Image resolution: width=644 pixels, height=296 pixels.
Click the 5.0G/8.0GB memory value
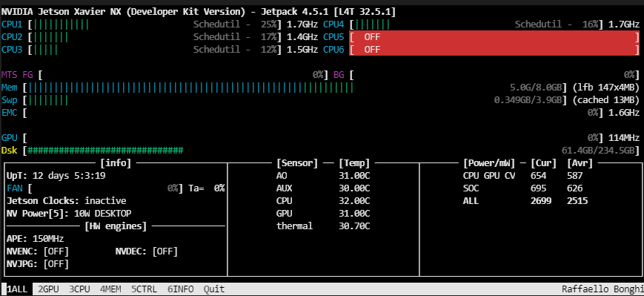click(536, 87)
